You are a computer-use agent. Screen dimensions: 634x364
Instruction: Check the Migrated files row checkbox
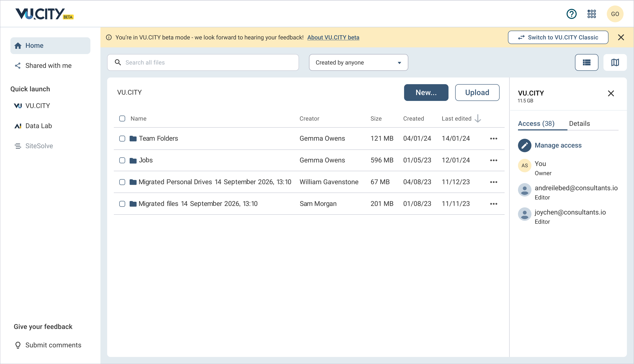122,204
